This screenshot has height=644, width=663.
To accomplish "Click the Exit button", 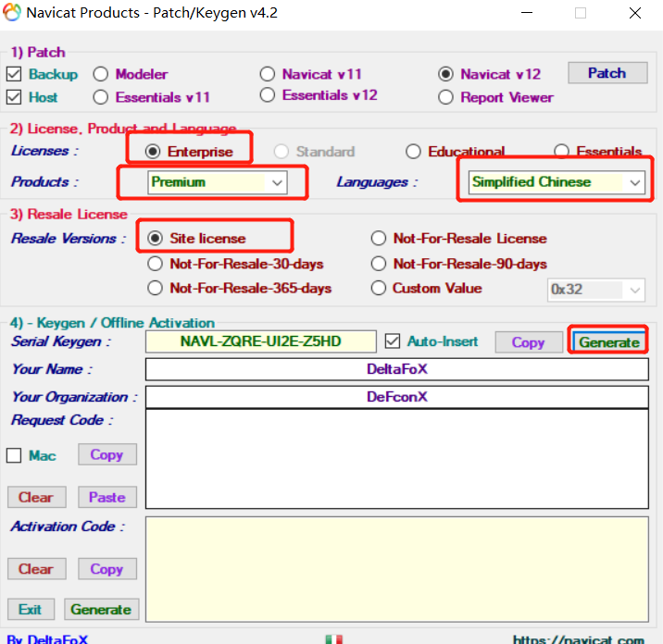I will tap(31, 610).
